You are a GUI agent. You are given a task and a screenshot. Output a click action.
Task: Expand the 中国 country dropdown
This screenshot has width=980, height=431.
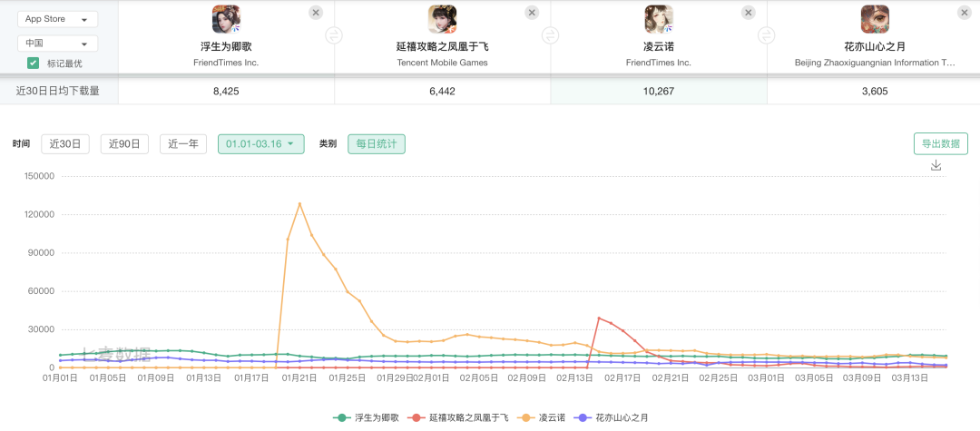57,44
